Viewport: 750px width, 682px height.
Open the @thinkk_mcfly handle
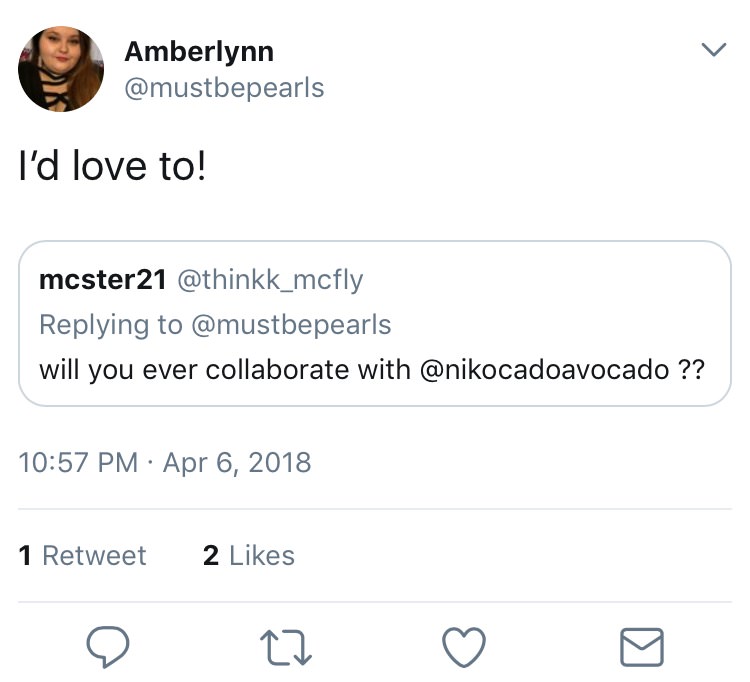click(270, 280)
